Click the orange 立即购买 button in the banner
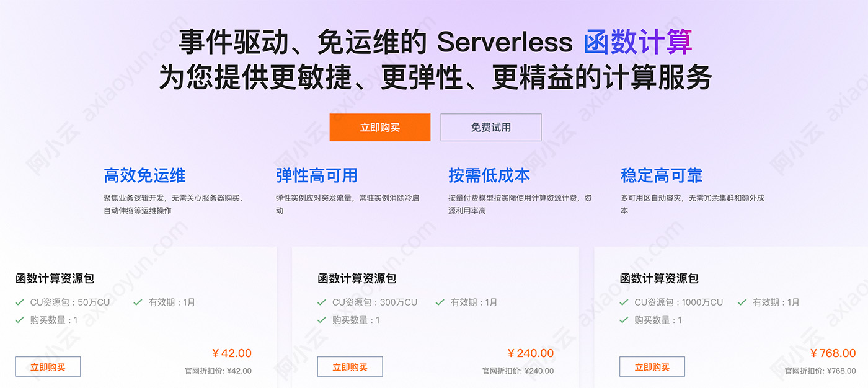 (x=379, y=127)
